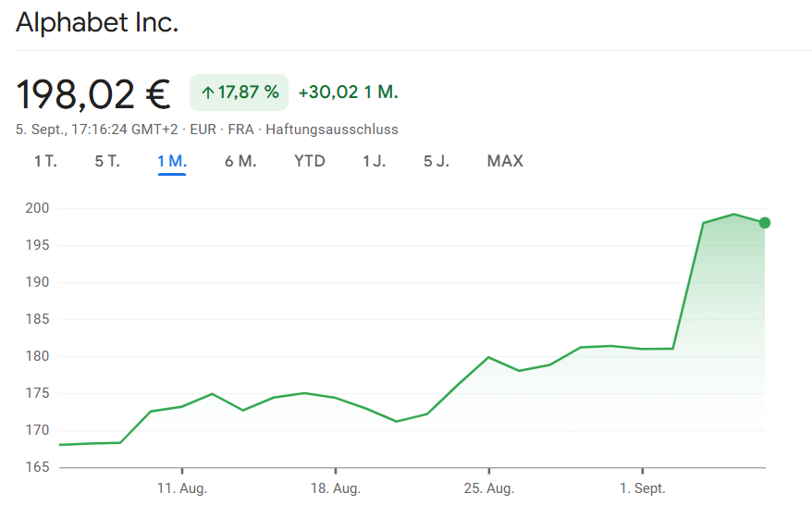
Task: Click the +30,02 1 M. change text
Action: [x=348, y=92]
